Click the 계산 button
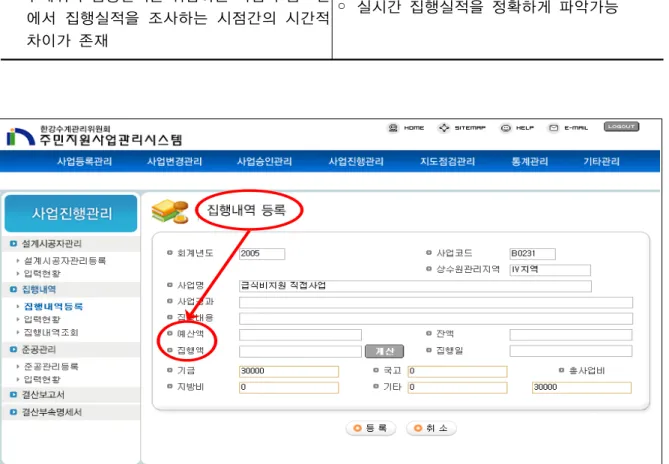Image resolution: width=669 pixels, height=464 pixels. click(384, 351)
